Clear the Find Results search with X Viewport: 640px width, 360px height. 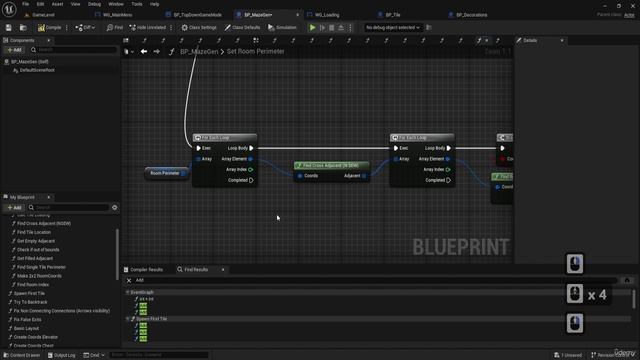click(129, 280)
